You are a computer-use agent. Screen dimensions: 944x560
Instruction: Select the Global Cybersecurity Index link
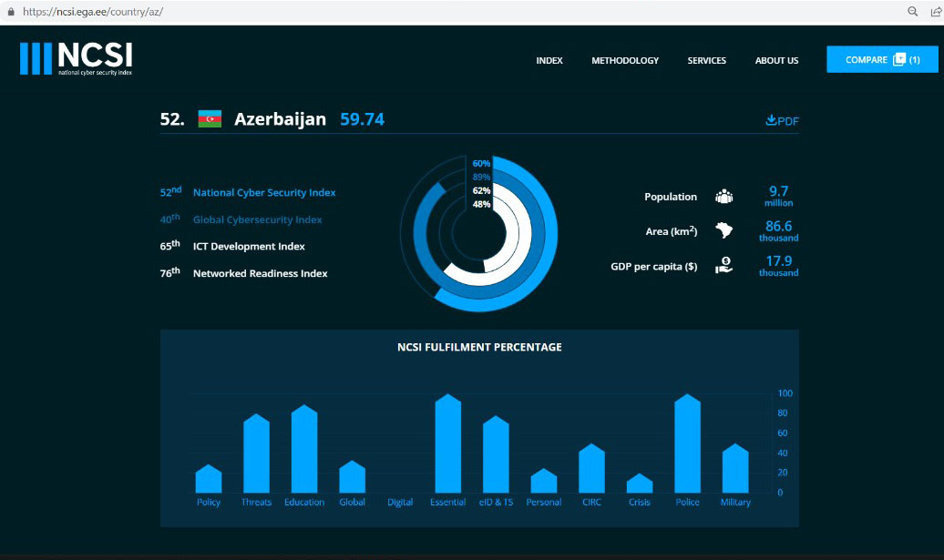[257, 219]
